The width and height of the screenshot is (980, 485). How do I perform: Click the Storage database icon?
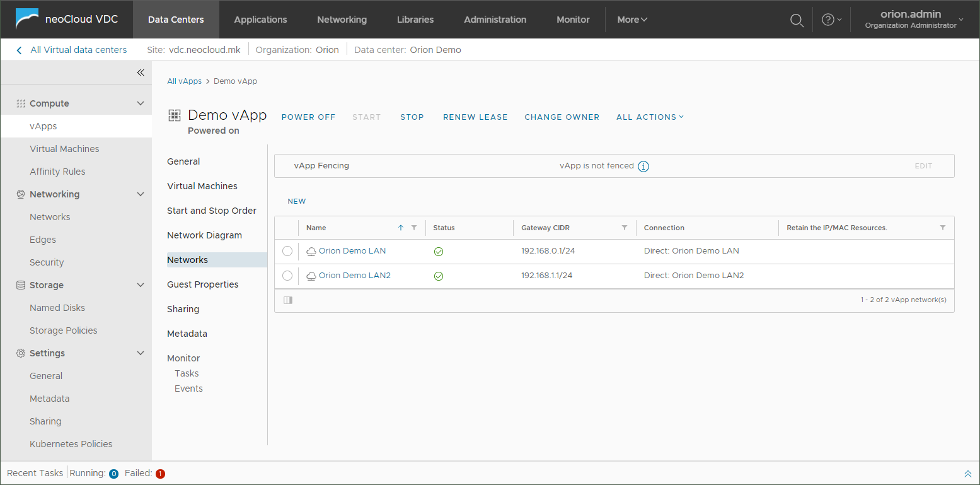point(21,285)
